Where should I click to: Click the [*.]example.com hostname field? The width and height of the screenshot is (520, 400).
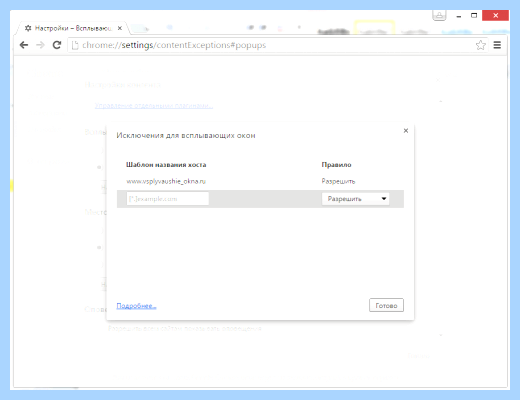pyautogui.click(x=168, y=199)
